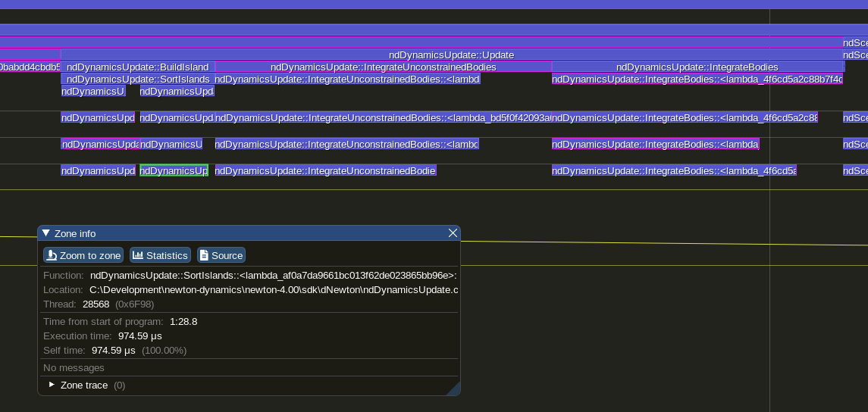Expand the Zone trace section
This screenshot has height=412, width=868.
coord(52,385)
